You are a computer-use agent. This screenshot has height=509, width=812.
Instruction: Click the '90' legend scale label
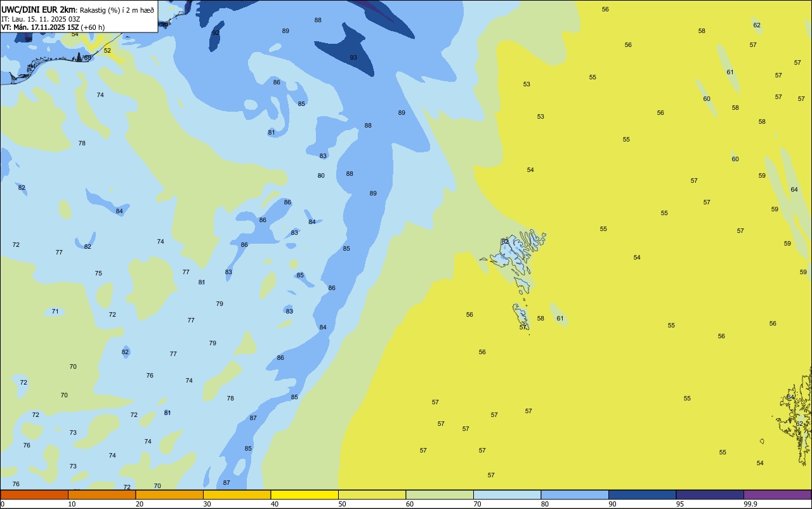point(612,504)
